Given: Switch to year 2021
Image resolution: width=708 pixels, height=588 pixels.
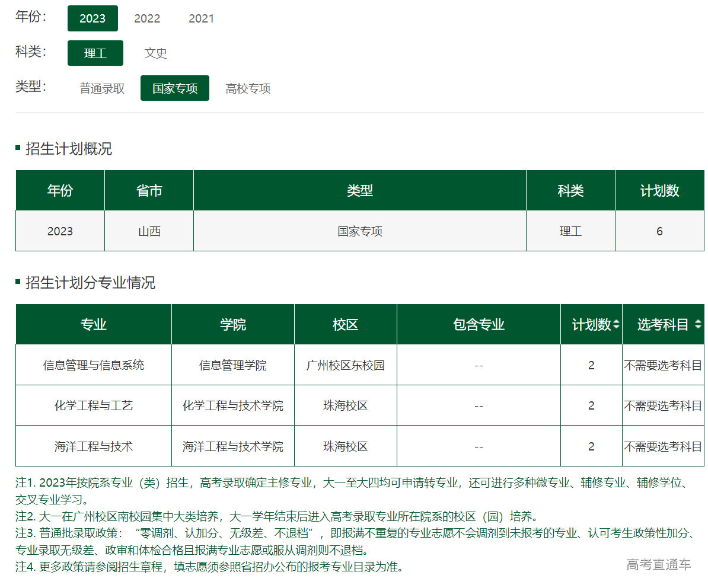Looking at the screenshot, I should [201, 18].
